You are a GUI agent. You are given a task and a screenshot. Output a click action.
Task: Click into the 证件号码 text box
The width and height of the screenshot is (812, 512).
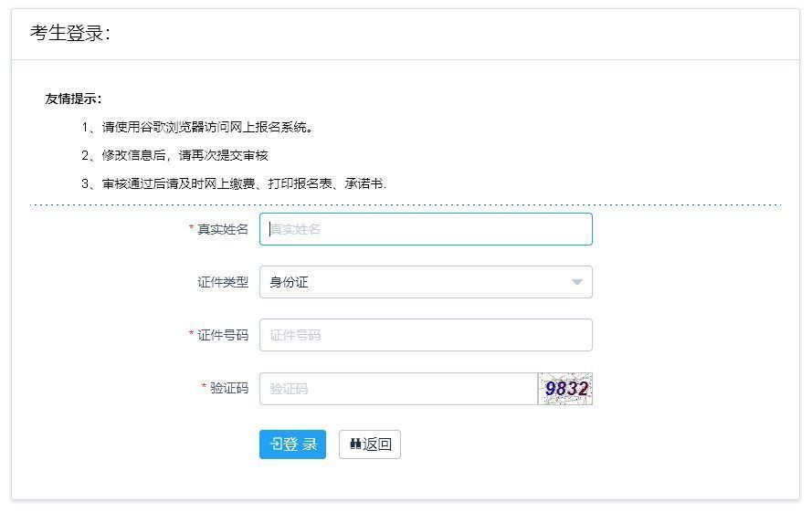tap(425, 335)
